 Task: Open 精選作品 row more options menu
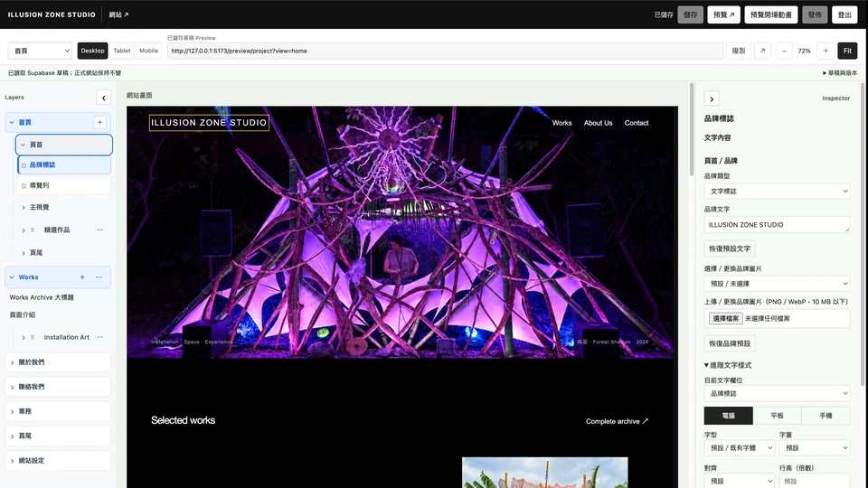point(99,230)
